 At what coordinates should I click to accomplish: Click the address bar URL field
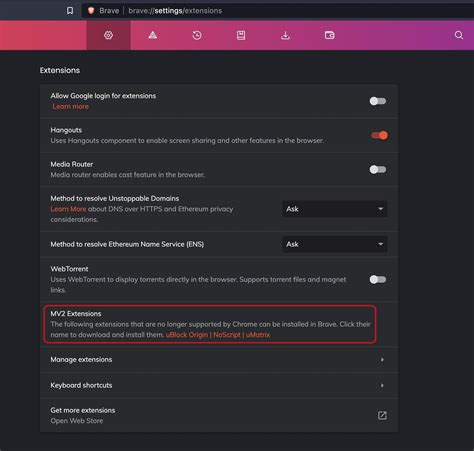[x=278, y=11]
